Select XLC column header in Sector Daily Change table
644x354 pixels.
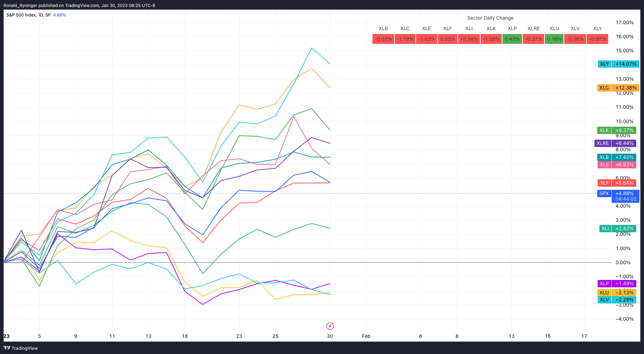tap(405, 28)
